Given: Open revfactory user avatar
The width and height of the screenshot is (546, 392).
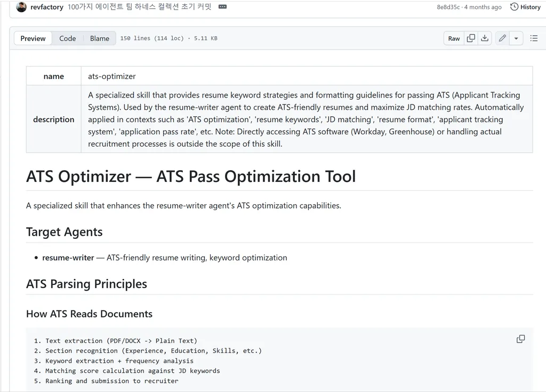Looking at the screenshot, I should [x=21, y=7].
